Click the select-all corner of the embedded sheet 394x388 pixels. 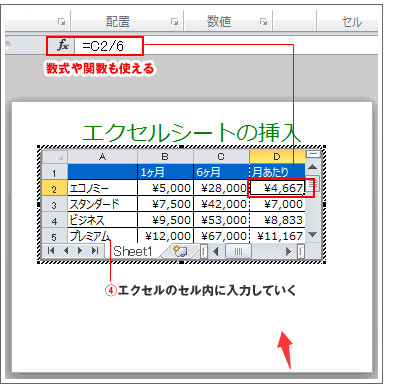(55, 157)
